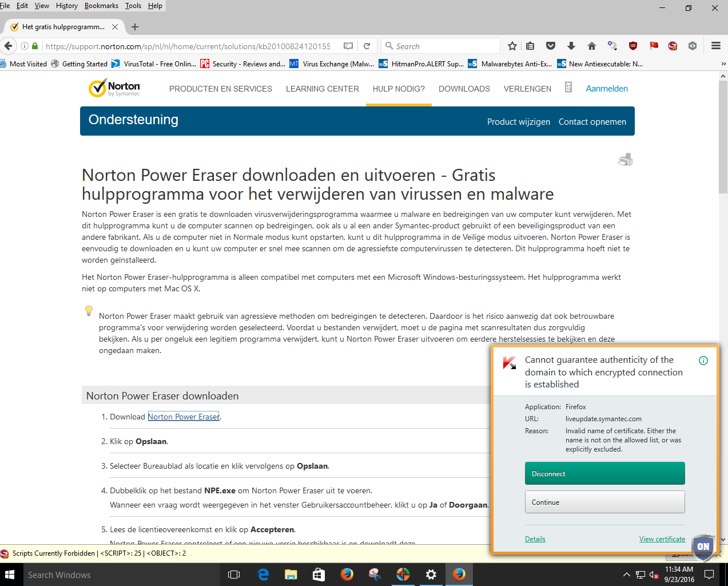
Task: Open a new Firefox tab
Action: tap(135, 27)
